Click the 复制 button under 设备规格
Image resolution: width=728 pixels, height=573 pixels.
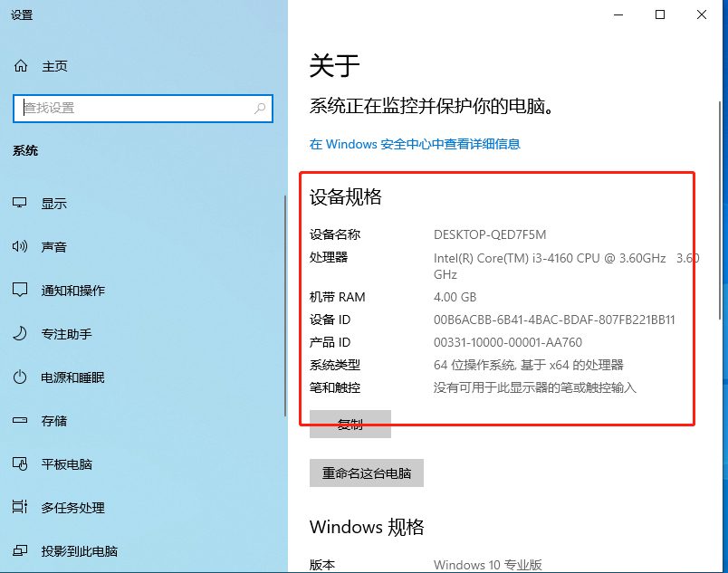click(350, 425)
